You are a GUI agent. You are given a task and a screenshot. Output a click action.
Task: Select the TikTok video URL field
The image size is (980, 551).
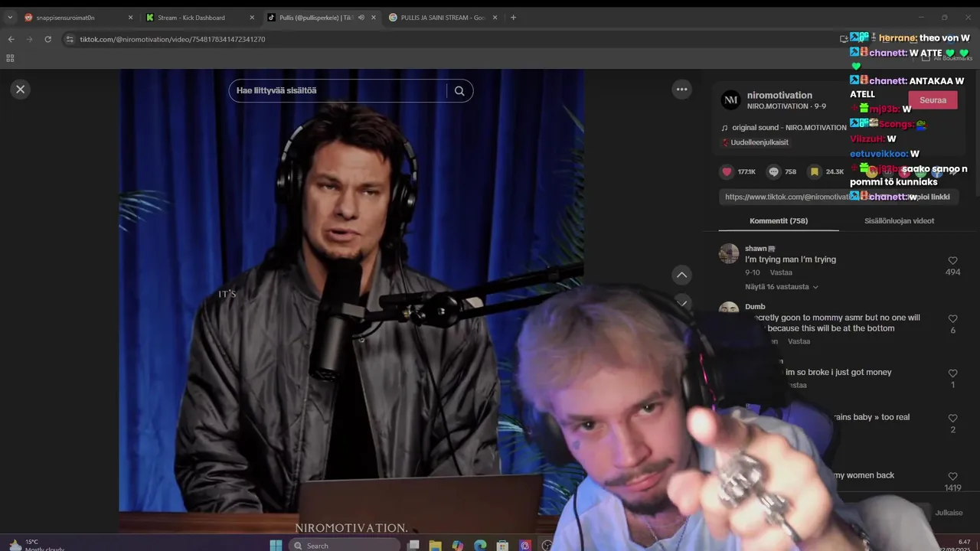(x=789, y=197)
